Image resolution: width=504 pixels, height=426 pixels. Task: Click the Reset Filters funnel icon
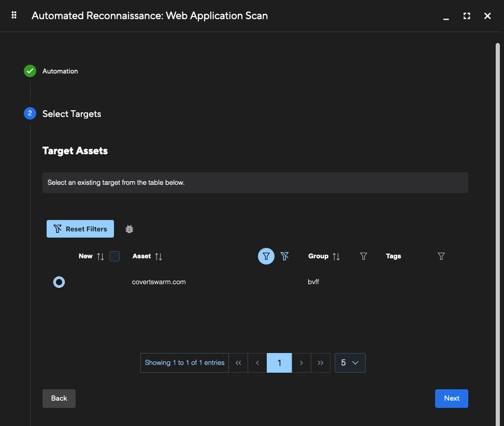57,229
